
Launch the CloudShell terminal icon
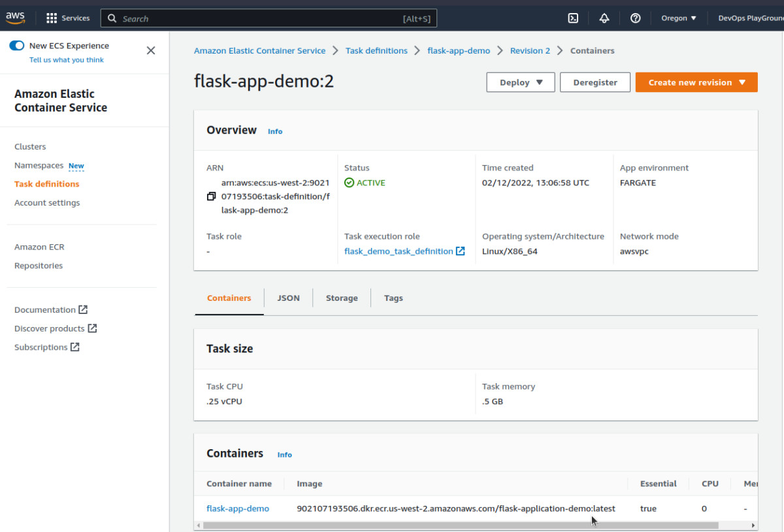pos(573,18)
